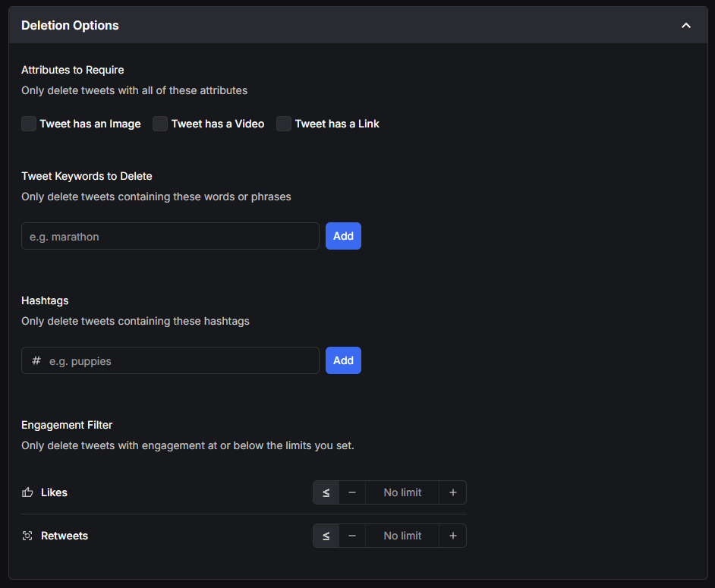715x588 pixels.
Task: Collapse the Deletion Options panel chevron
Action: (x=686, y=26)
